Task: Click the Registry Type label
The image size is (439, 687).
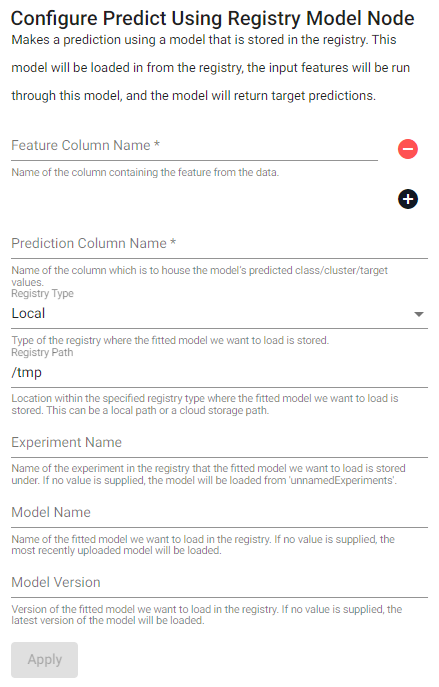Action: click(x=42, y=294)
